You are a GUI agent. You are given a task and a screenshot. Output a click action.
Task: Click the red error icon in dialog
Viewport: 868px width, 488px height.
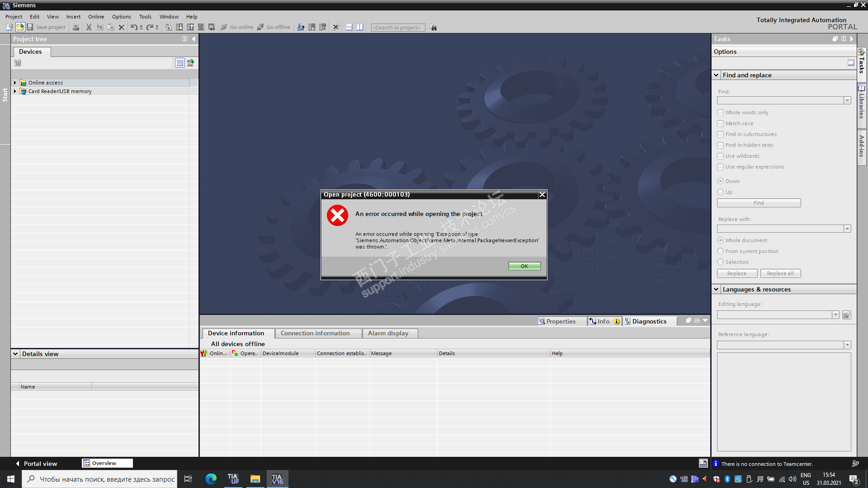tap(337, 216)
